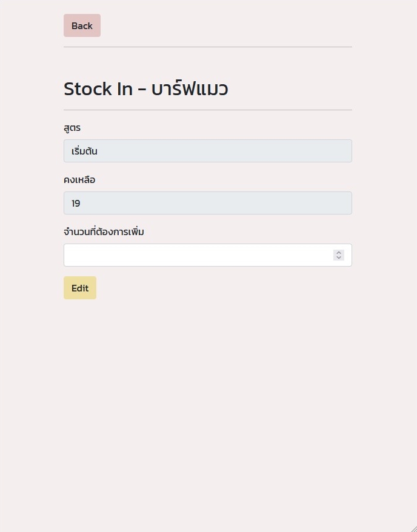The height and width of the screenshot is (532, 417).
Task: Increment the quantity using the spinner control
Action: tap(339, 251)
